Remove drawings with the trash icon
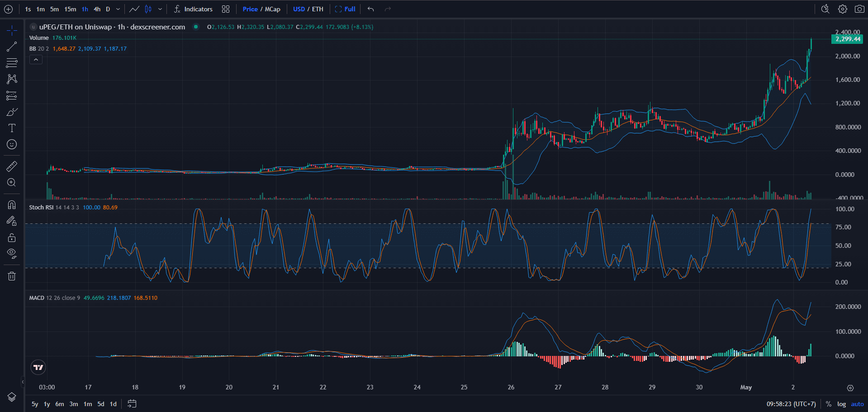The image size is (868, 412). (x=12, y=276)
